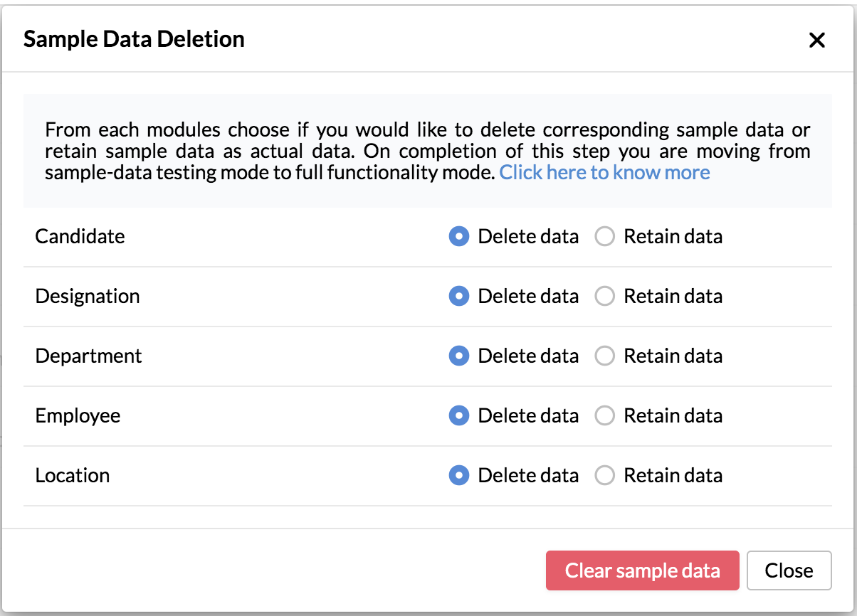
Task: Pick Delete data for Department
Action: click(459, 356)
